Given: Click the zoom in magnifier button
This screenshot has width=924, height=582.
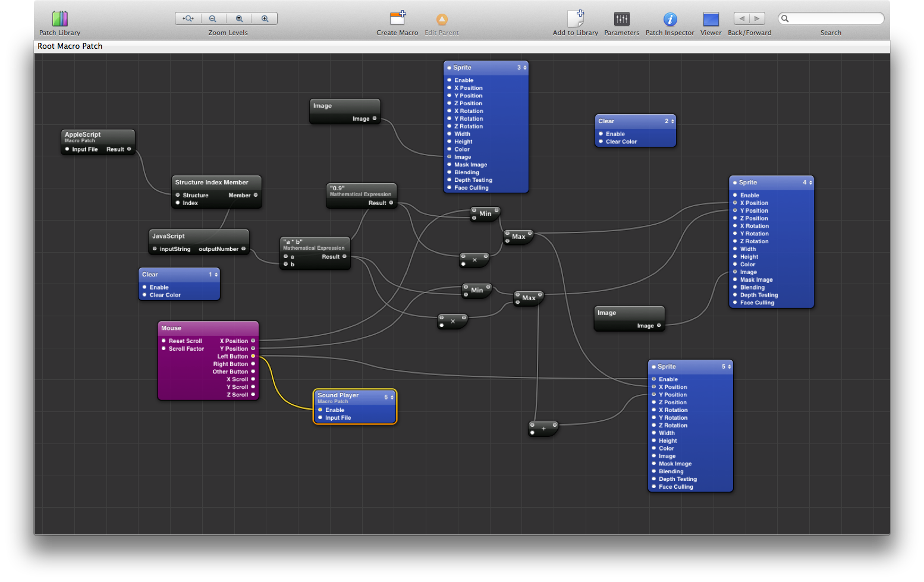Looking at the screenshot, I should click(x=265, y=19).
